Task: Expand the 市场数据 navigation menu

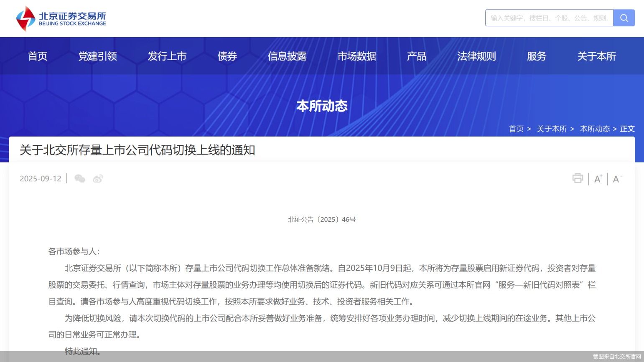Action: point(356,56)
